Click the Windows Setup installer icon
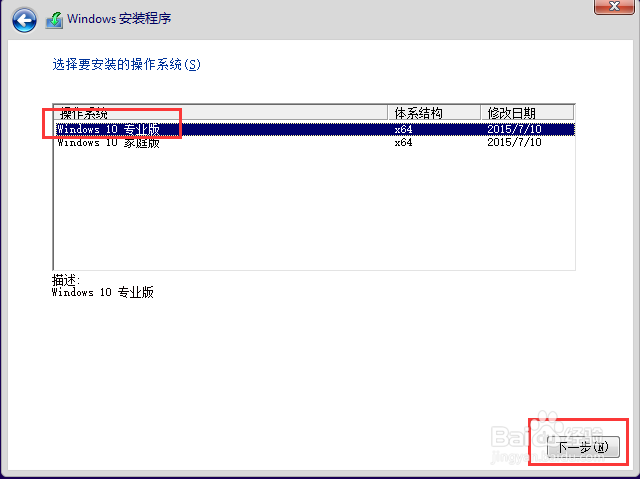 (54, 20)
